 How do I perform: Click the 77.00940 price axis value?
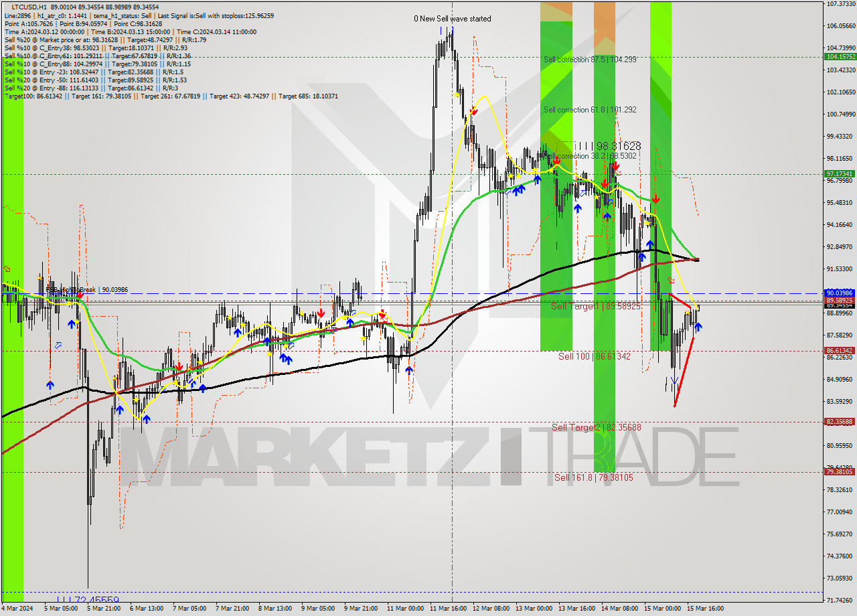(840, 512)
